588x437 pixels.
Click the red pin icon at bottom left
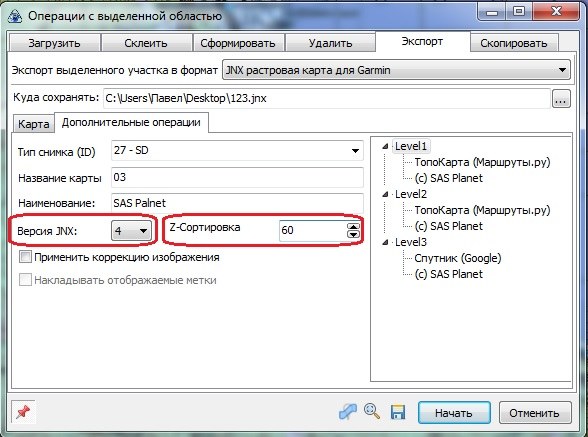coord(23,412)
